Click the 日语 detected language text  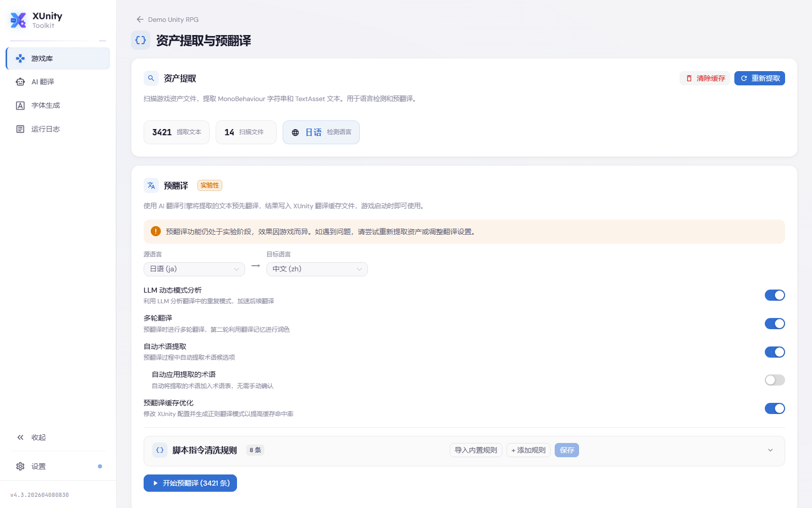[x=314, y=132]
